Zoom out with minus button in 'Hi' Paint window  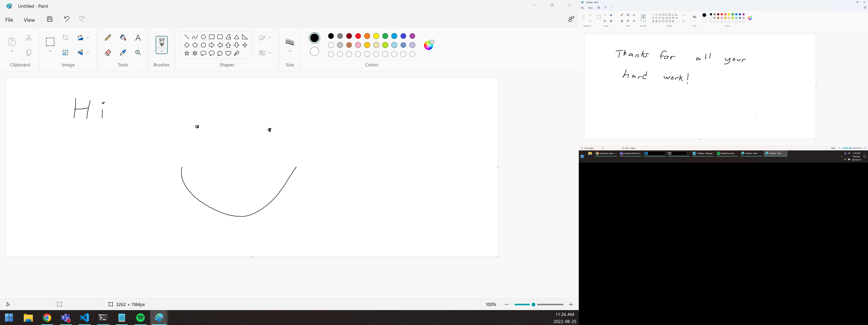coord(507,305)
